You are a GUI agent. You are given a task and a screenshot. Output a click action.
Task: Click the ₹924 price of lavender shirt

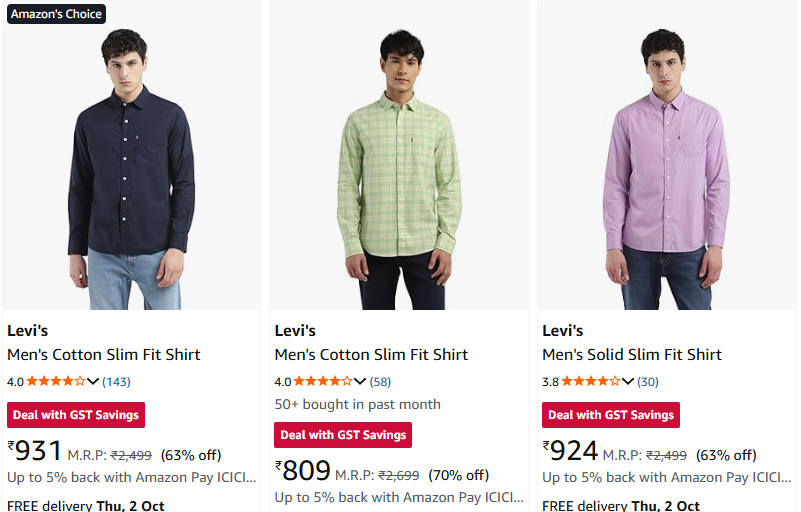[571, 451]
